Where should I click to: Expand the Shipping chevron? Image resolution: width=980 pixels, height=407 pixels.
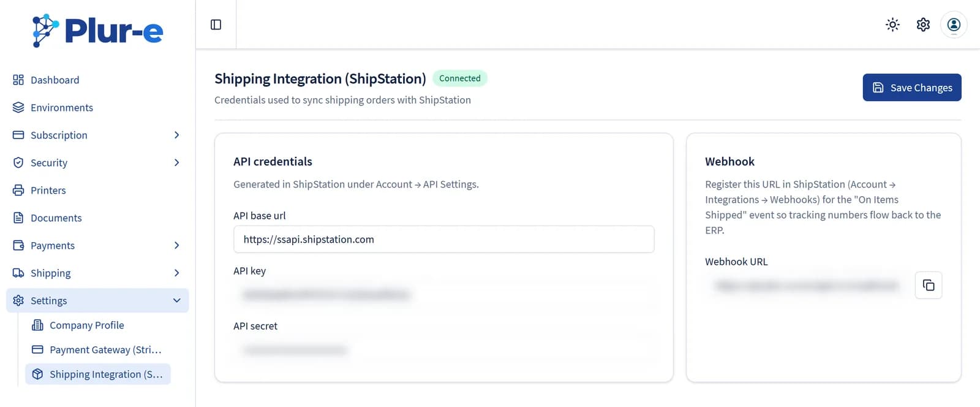(176, 273)
